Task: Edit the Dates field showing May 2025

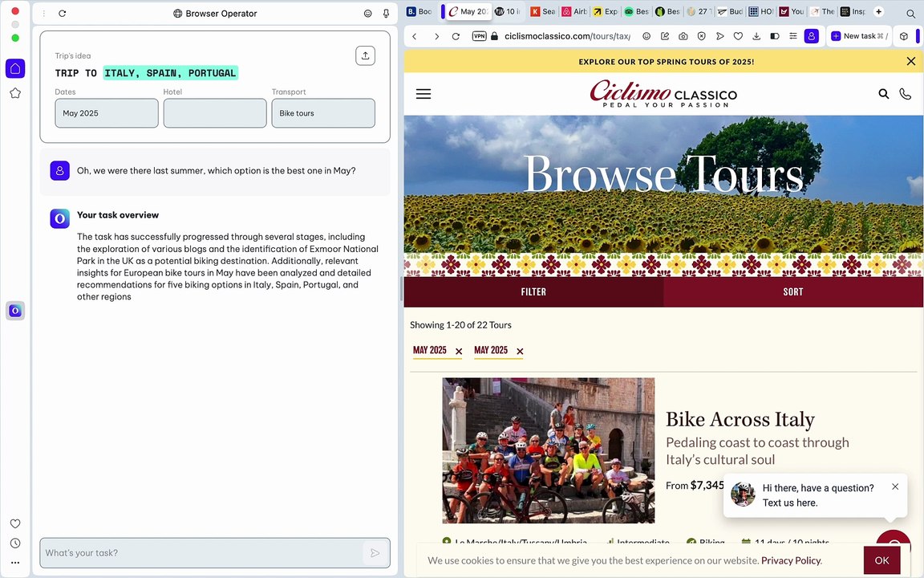Action: coord(107,113)
